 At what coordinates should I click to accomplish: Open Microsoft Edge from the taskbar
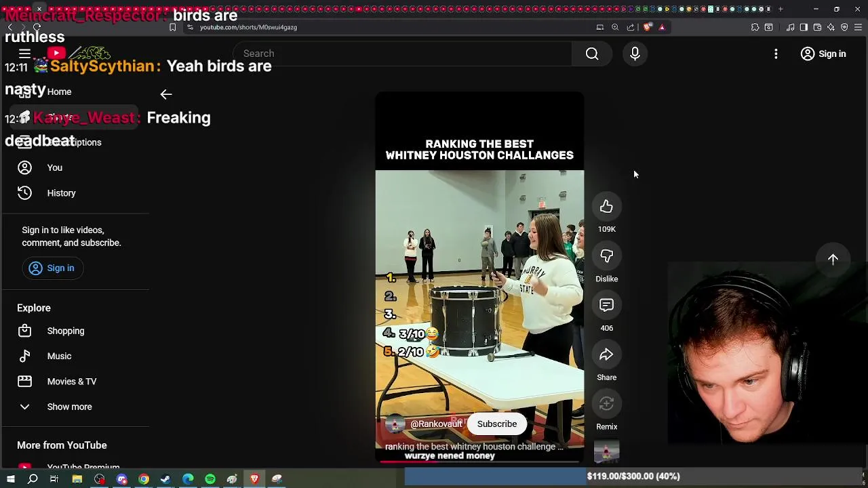[188, 479]
